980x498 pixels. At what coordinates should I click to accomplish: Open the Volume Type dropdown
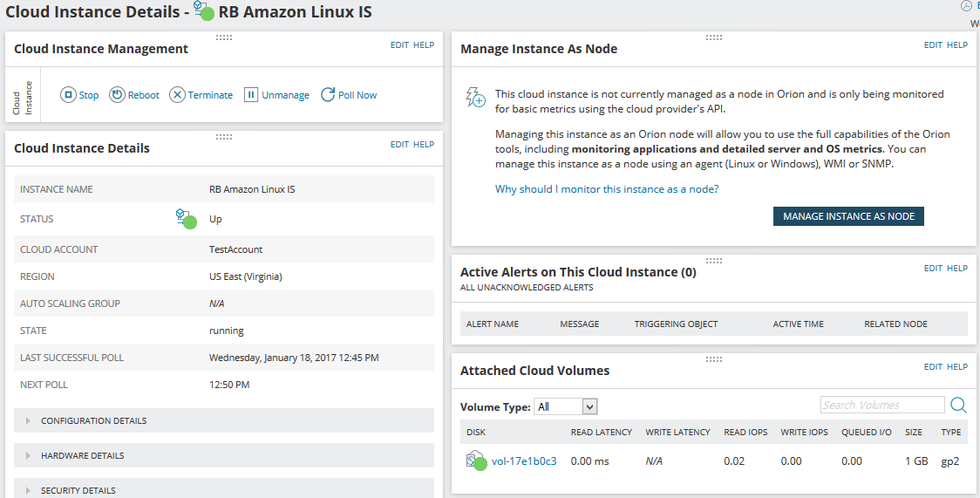[x=566, y=406]
